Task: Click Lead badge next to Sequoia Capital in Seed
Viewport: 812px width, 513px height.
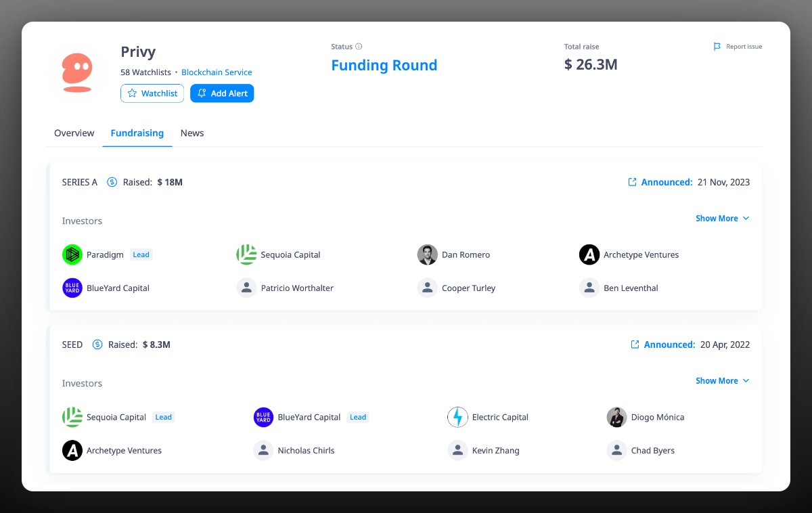Action: tap(164, 417)
